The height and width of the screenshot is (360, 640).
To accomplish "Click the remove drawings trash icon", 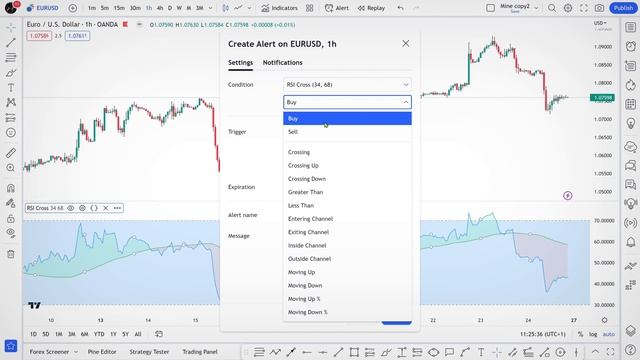I will [x=11, y=254].
